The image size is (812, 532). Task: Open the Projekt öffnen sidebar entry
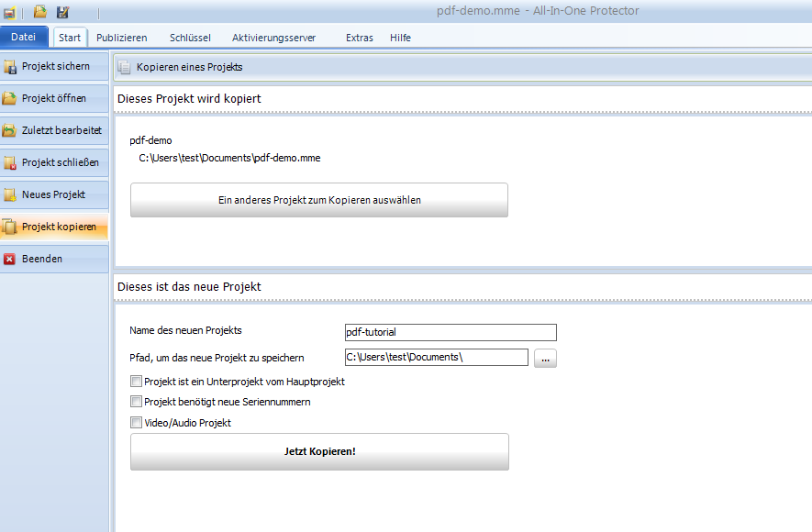54,99
